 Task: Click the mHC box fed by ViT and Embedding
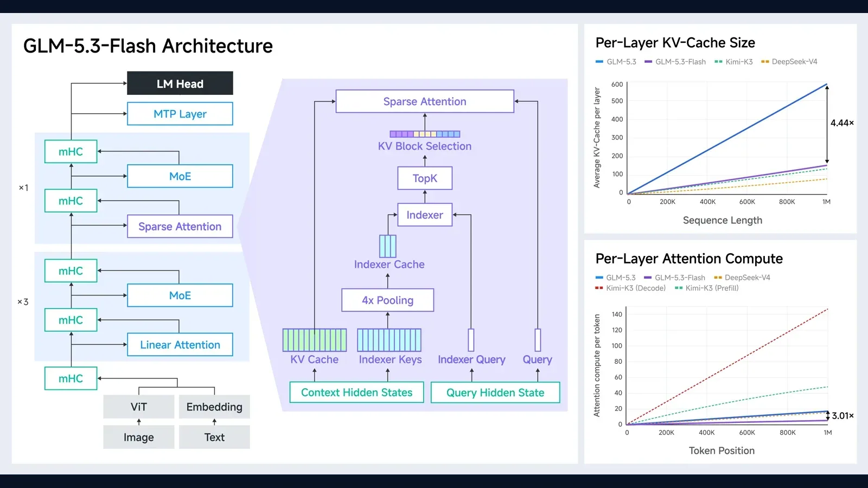71,378
